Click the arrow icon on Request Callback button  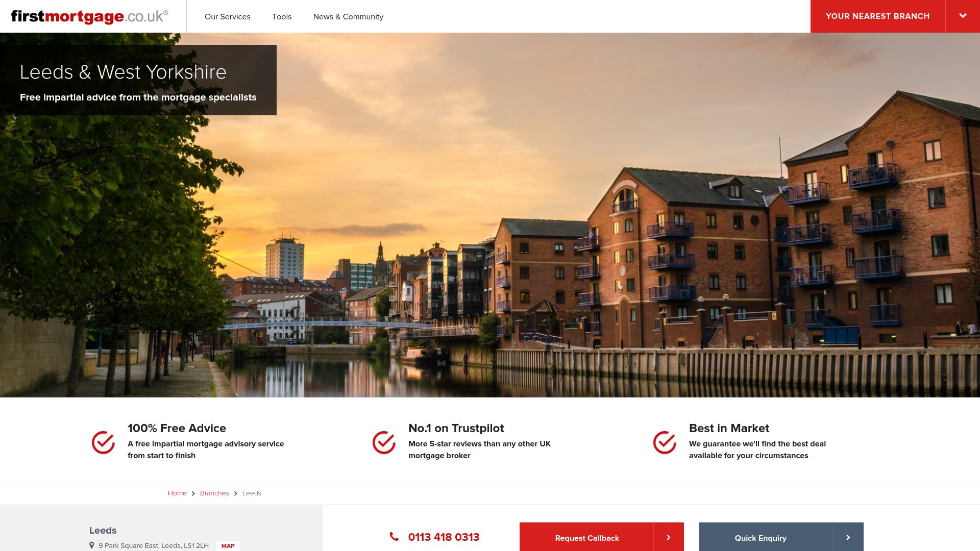point(668,537)
